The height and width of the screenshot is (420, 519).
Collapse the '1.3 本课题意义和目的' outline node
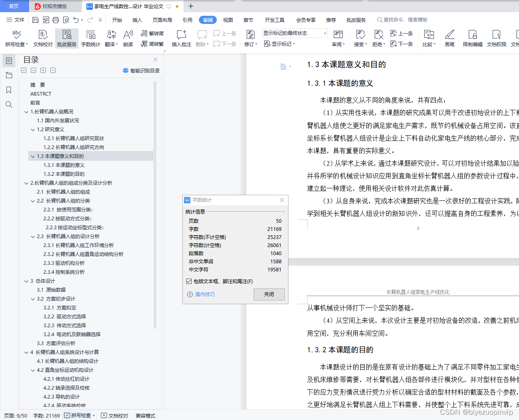pyautogui.click(x=33, y=156)
